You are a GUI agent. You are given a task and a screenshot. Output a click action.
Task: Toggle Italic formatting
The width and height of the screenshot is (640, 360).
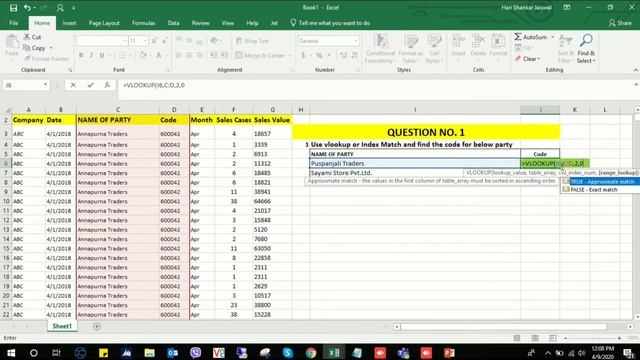pos(91,55)
